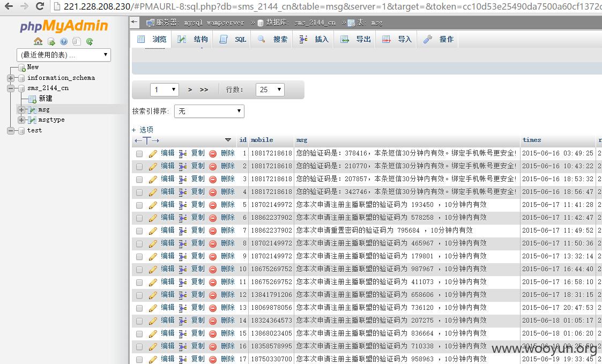Image resolution: width=602 pixels, height=364 pixels.
Task: Sort by the times column header
Action: 532,140
